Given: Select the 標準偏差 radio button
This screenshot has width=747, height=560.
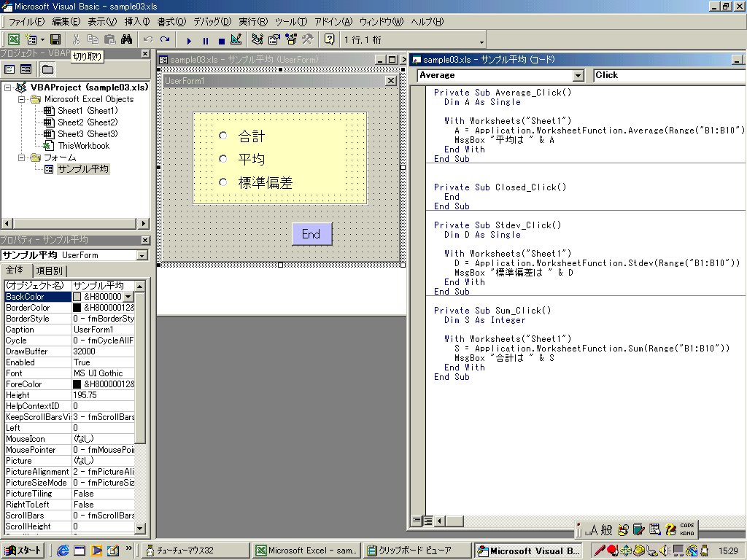Looking at the screenshot, I should coord(223,182).
